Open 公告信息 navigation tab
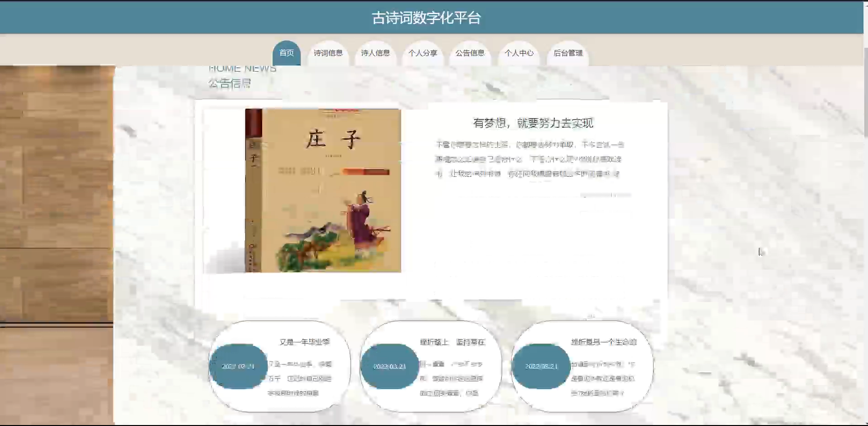This screenshot has width=868, height=426. click(470, 53)
